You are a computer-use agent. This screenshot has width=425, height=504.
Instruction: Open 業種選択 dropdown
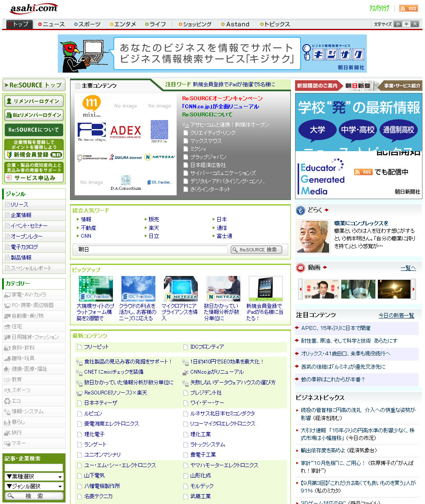[34, 477]
